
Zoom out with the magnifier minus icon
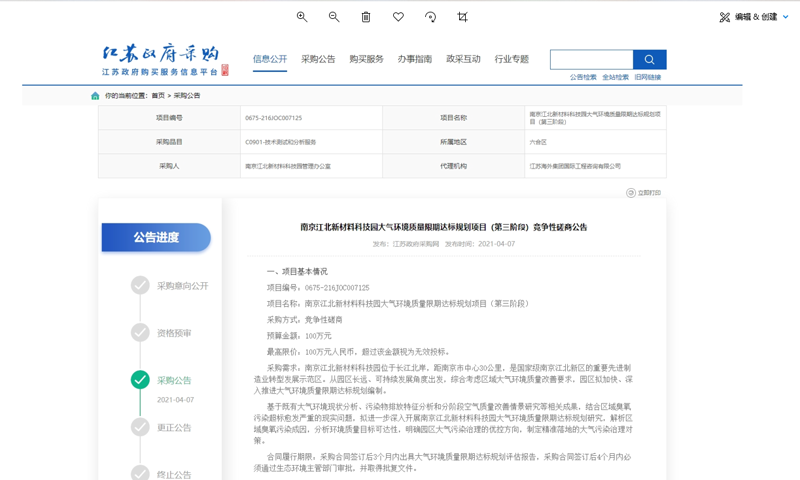click(334, 17)
